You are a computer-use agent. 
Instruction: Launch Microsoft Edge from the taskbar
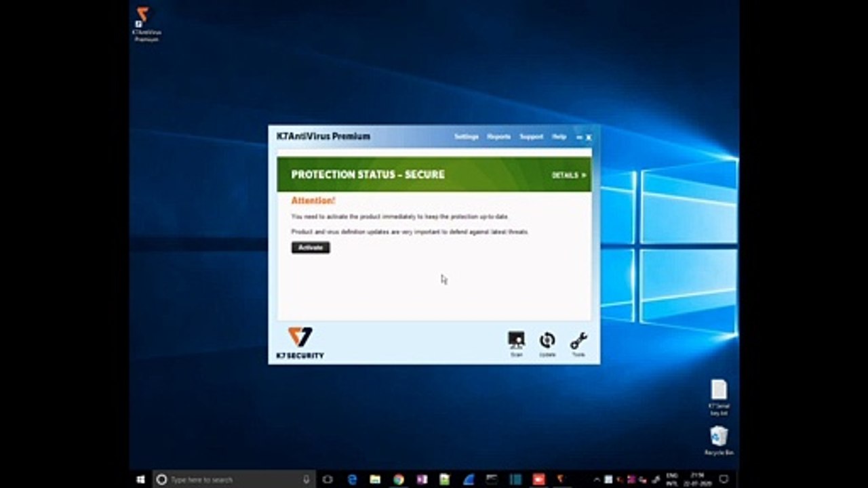click(x=352, y=479)
